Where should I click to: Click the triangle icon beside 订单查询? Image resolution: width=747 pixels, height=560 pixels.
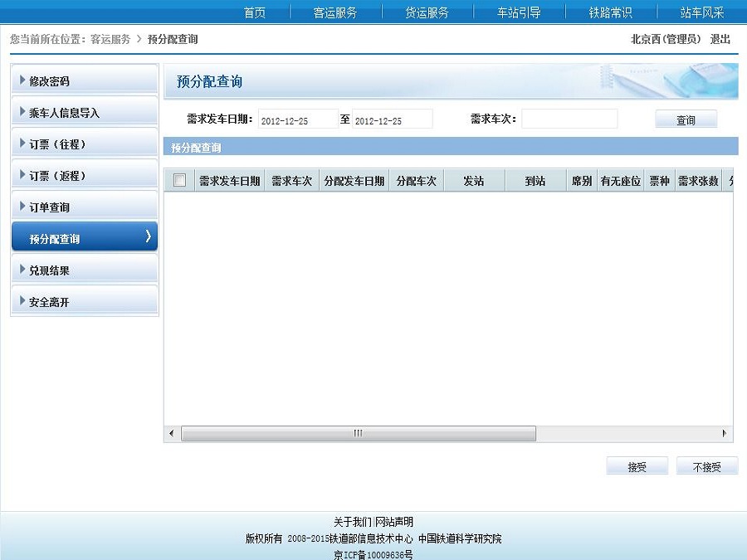coord(22,207)
